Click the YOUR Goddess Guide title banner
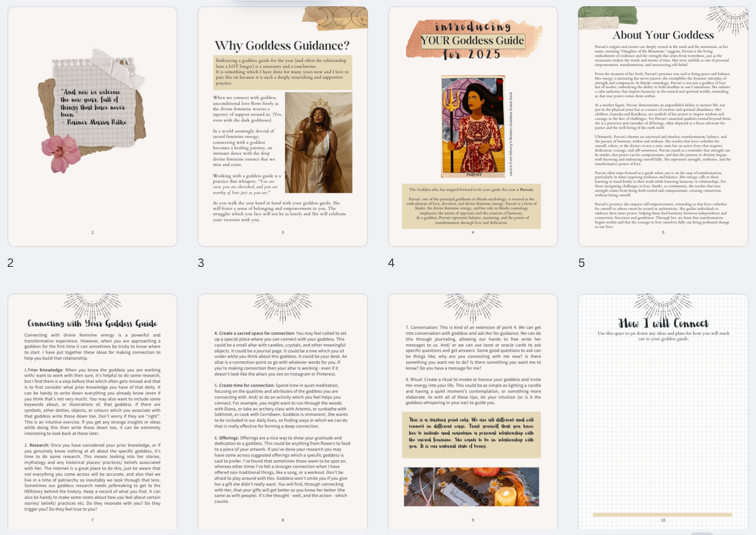Viewport: 756px width, 535px height. point(472,40)
